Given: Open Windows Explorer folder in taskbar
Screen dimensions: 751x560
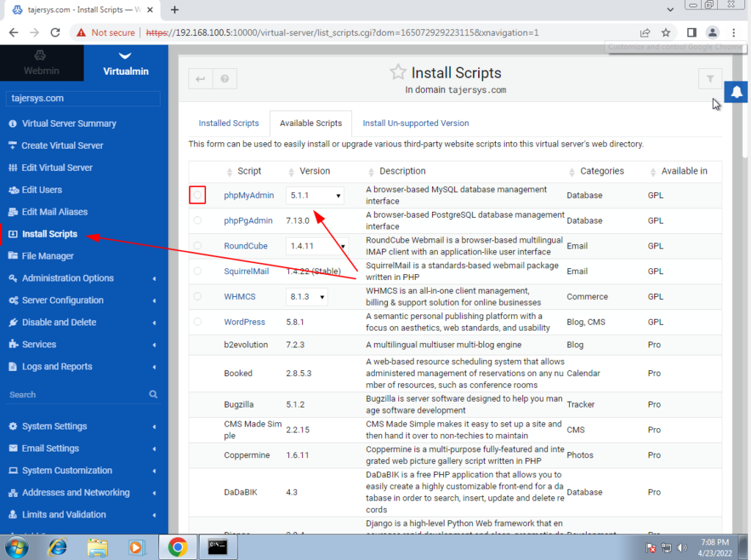Looking at the screenshot, I should tap(98, 547).
